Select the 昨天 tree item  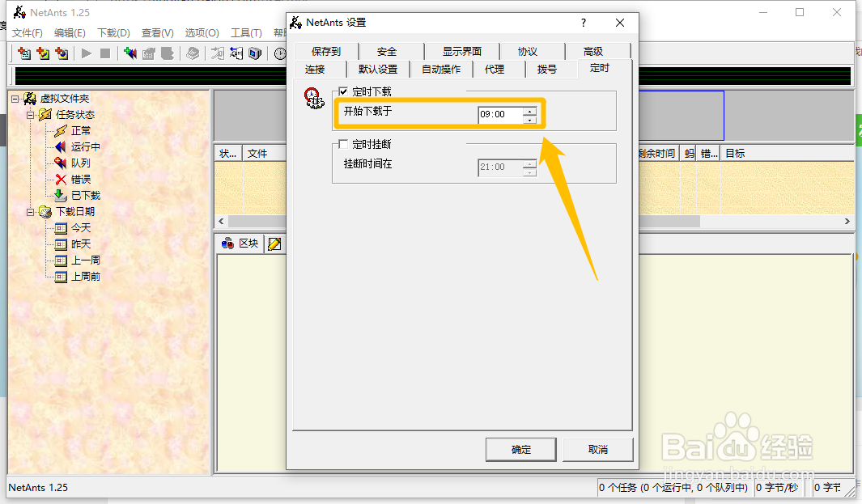coord(81,244)
